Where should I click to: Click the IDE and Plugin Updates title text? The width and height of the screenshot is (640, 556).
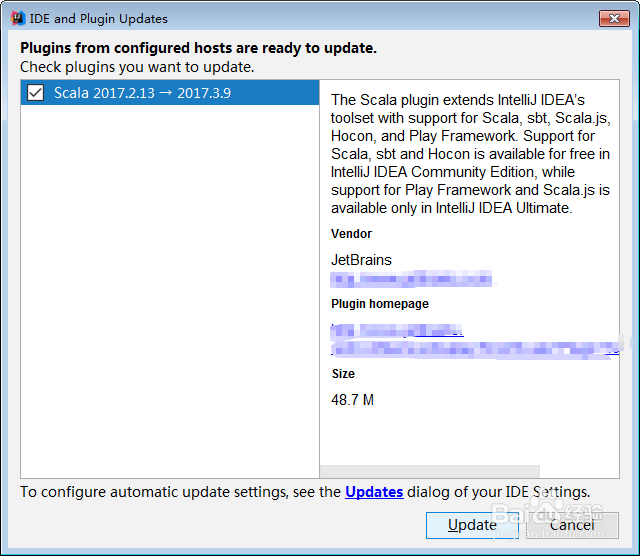point(99,18)
